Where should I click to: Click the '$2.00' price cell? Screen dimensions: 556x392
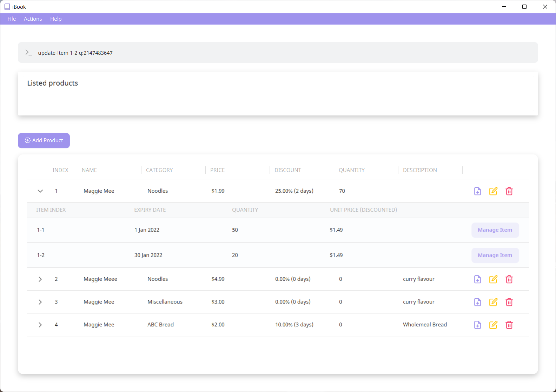coord(218,325)
